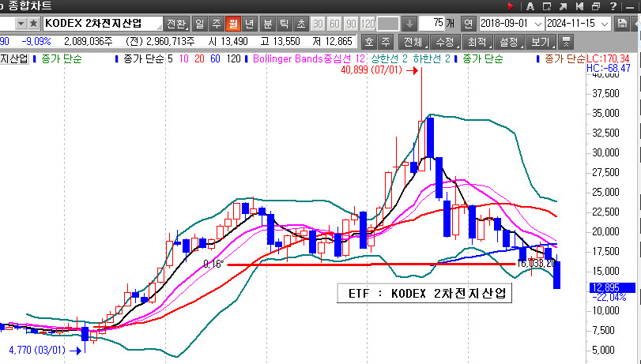This screenshot has width=641, height=364.
Task: Select 주 weekly button between 일 and 월
Action: pyautogui.click(x=217, y=23)
